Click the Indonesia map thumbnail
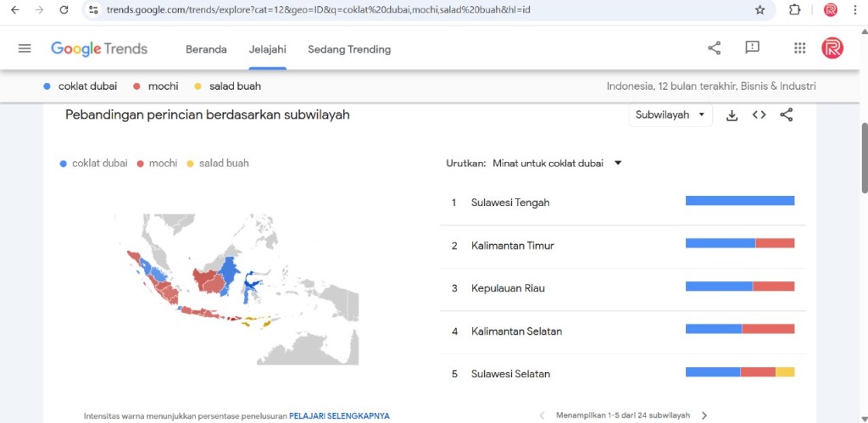 [x=238, y=288]
